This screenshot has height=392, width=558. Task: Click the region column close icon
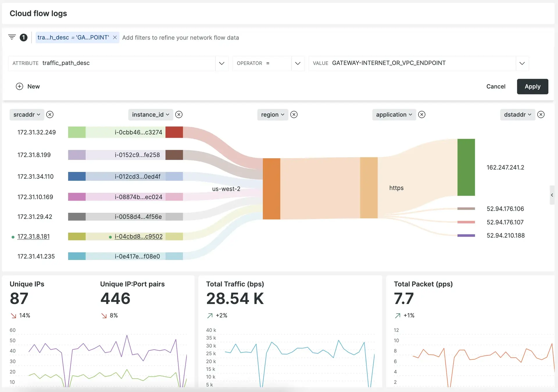pyautogui.click(x=295, y=114)
